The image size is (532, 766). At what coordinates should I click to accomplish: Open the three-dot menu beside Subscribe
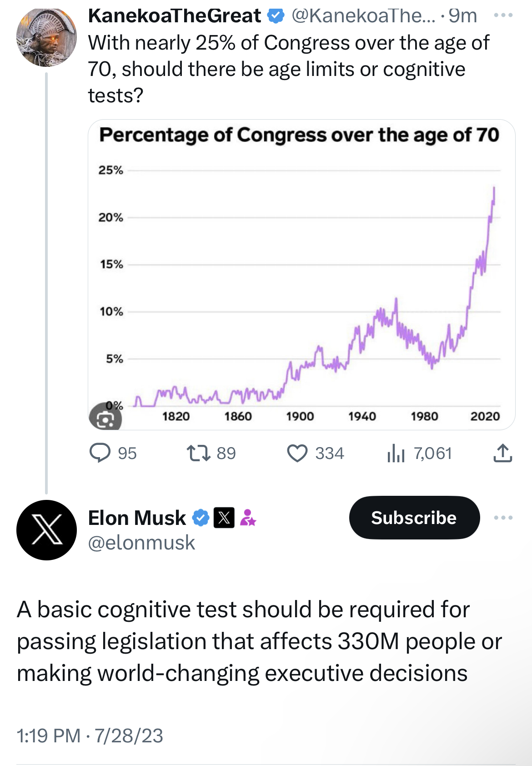tap(503, 518)
